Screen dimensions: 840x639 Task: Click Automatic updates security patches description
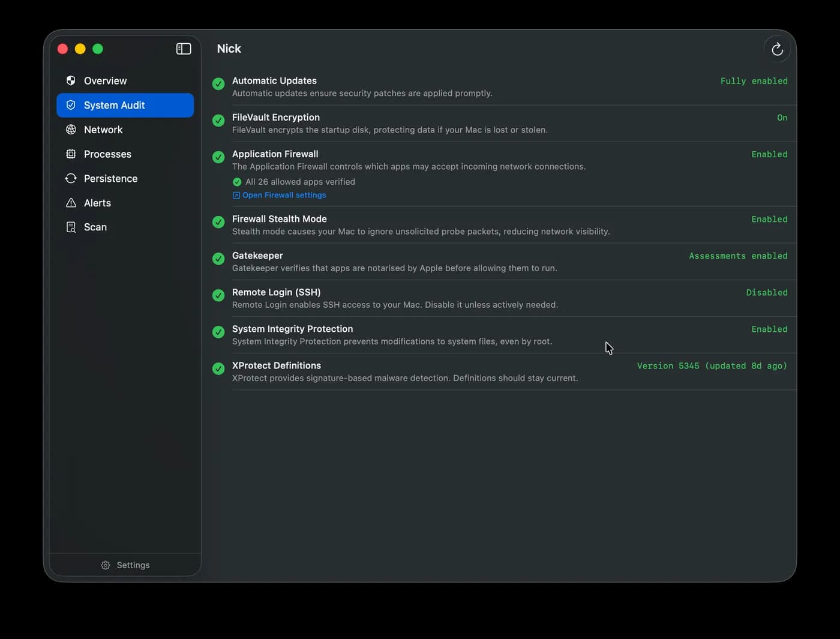pyautogui.click(x=362, y=93)
